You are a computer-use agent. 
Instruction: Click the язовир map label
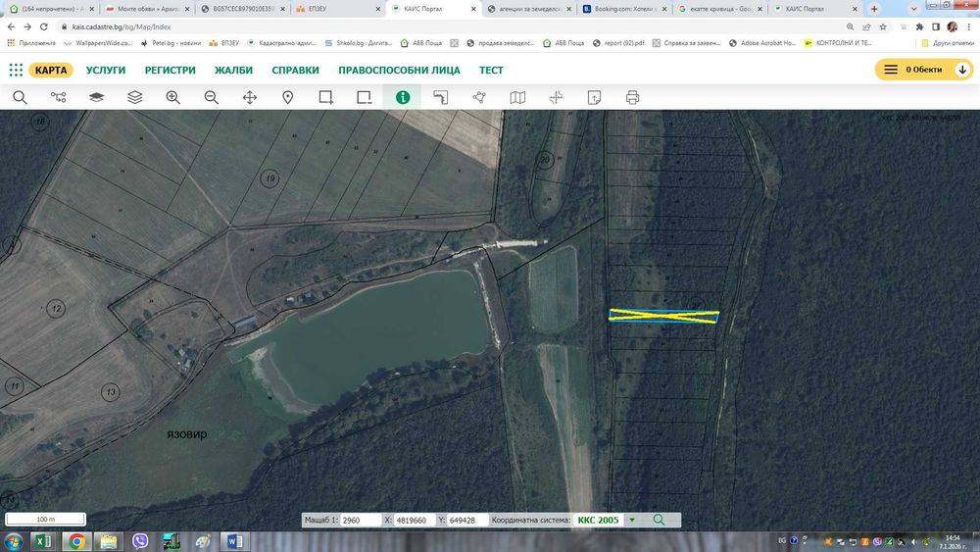[x=187, y=433]
